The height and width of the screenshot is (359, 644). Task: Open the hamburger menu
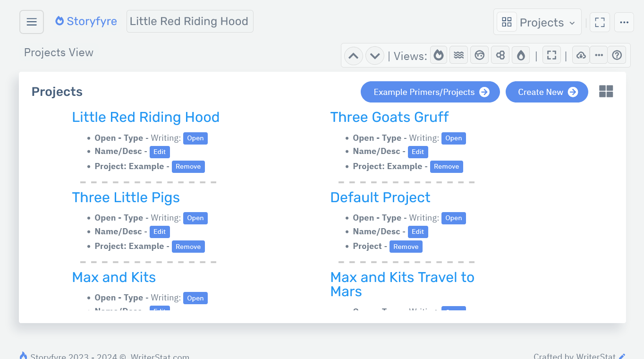click(31, 21)
